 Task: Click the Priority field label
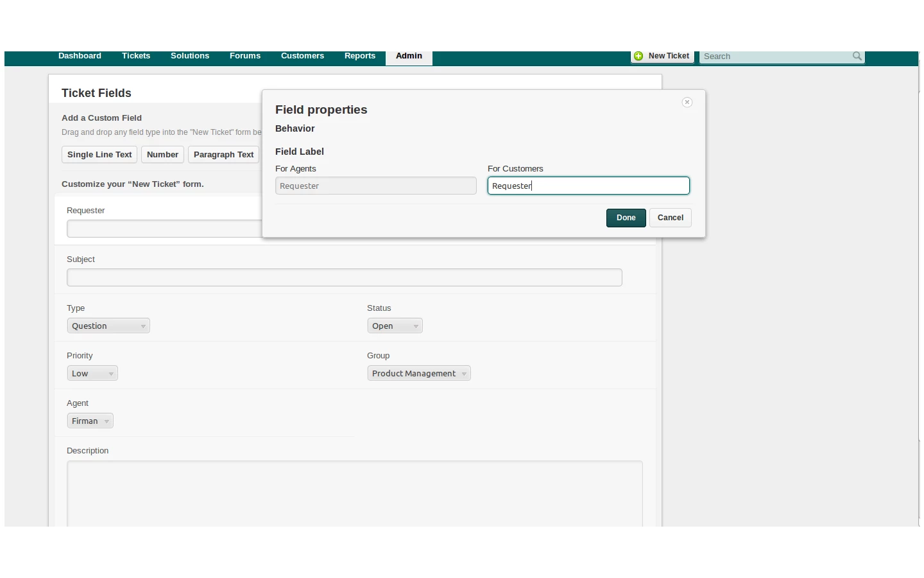pyautogui.click(x=80, y=356)
